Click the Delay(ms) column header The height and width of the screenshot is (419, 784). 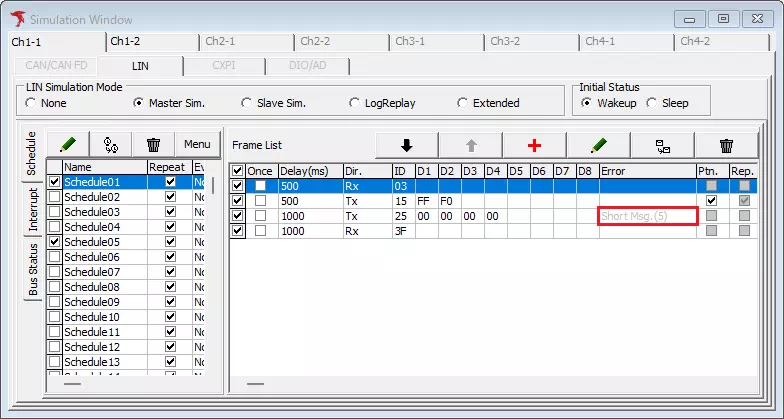point(310,171)
